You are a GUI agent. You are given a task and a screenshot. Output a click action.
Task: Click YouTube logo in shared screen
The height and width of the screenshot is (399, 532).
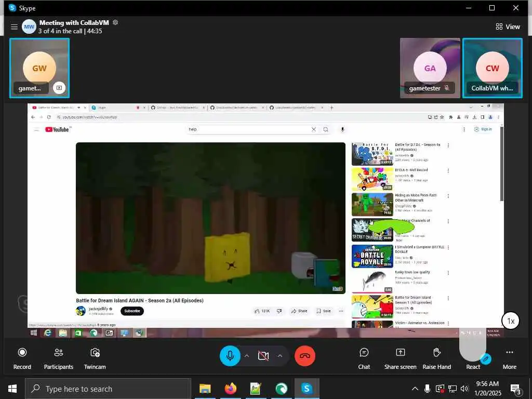click(x=57, y=129)
